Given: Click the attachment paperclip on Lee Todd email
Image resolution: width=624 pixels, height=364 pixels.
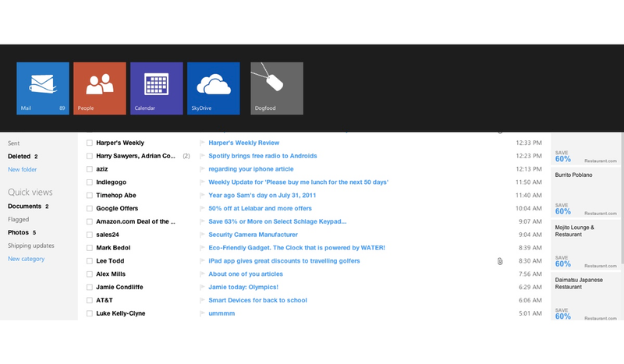Looking at the screenshot, I should click(500, 261).
